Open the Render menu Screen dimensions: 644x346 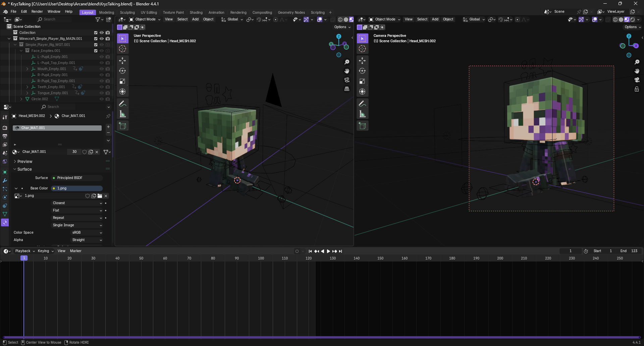[37, 12]
